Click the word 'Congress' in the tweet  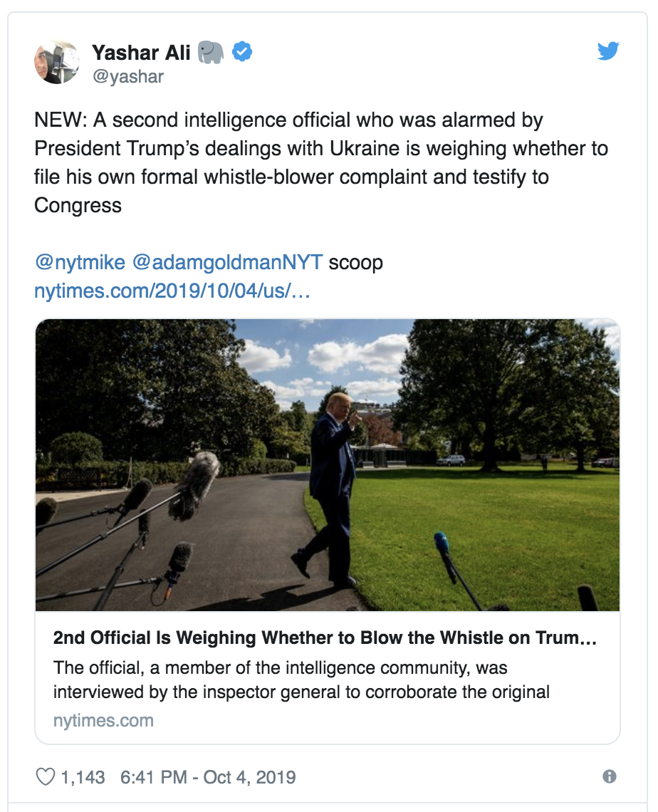[x=78, y=205]
